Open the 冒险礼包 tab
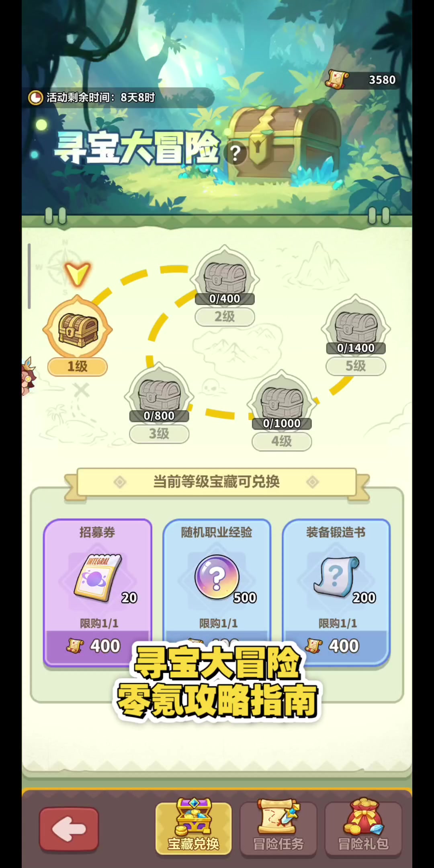Image resolution: width=434 pixels, height=868 pixels. pos(363,827)
